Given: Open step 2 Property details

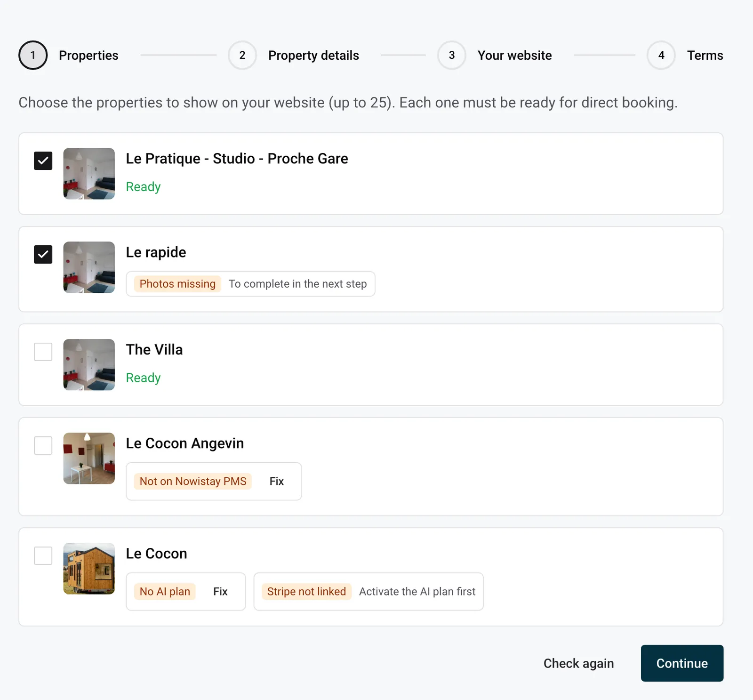Looking at the screenshot, I should [293, 55].
